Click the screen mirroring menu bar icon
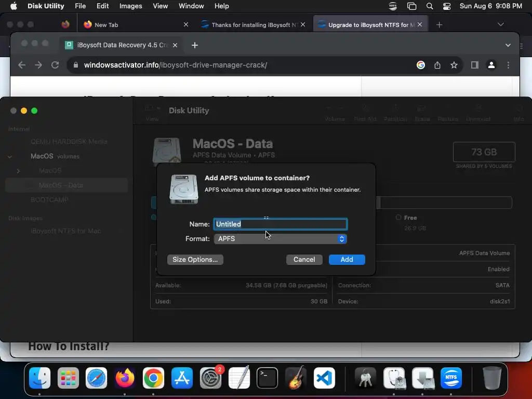 [x=411, y=6]
